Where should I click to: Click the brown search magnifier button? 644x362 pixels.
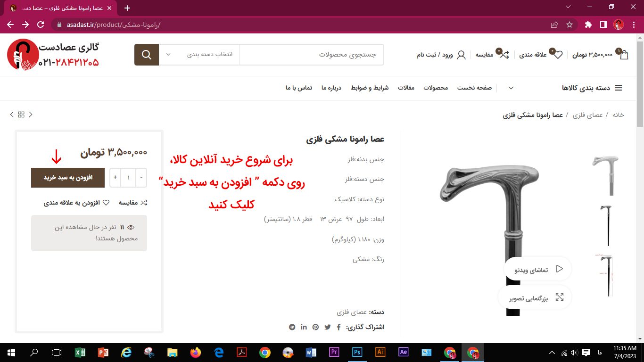pos(146,55)
